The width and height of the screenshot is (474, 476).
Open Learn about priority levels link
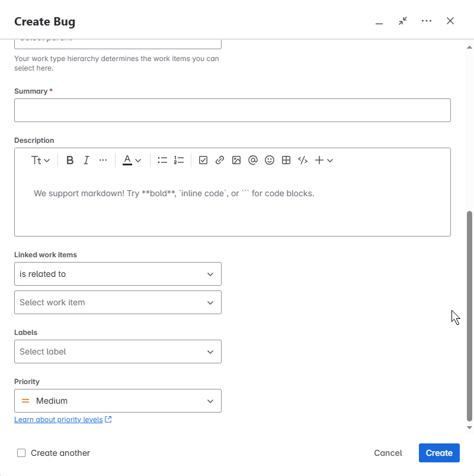[63, 420]
